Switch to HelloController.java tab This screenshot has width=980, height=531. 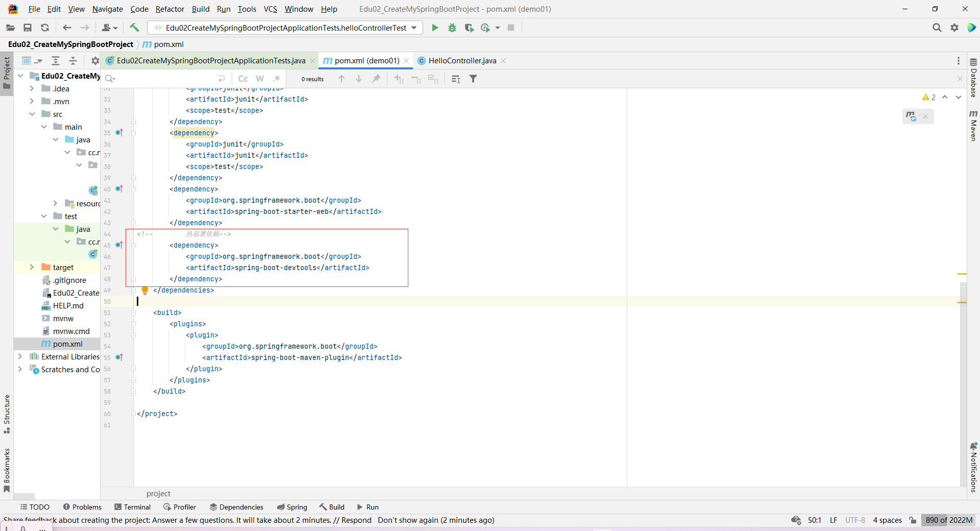tap(462, 61)
